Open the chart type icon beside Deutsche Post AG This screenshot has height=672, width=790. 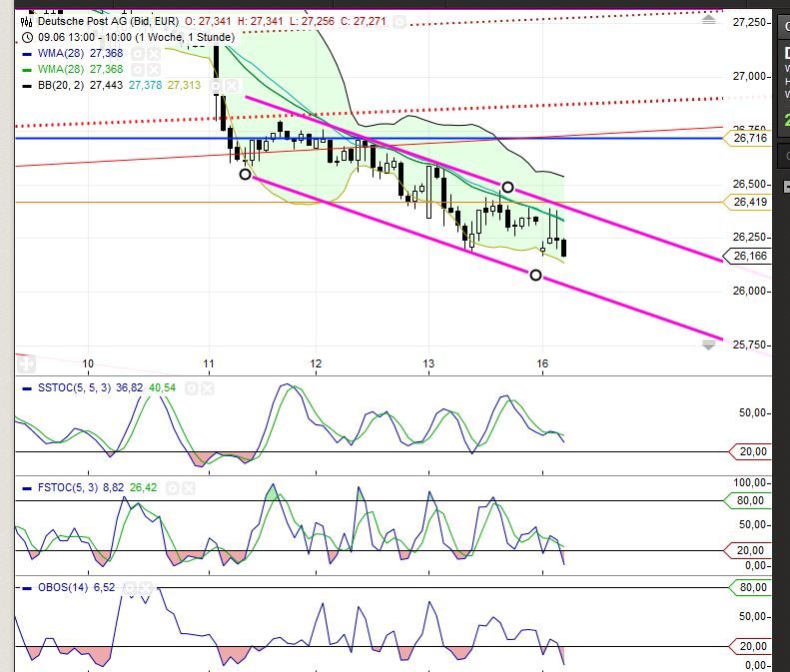(x=27, y=22)
